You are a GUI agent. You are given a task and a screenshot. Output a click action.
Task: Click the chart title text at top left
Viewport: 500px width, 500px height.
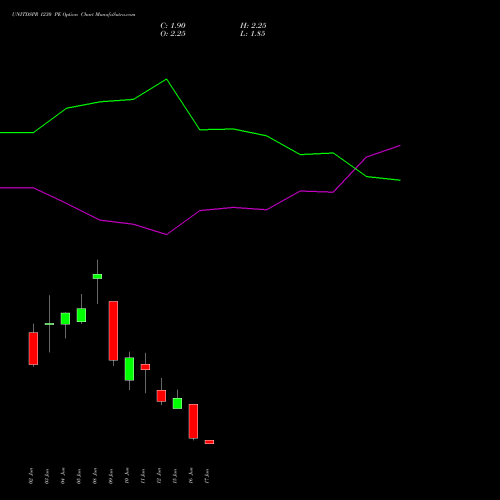[74, 15]
